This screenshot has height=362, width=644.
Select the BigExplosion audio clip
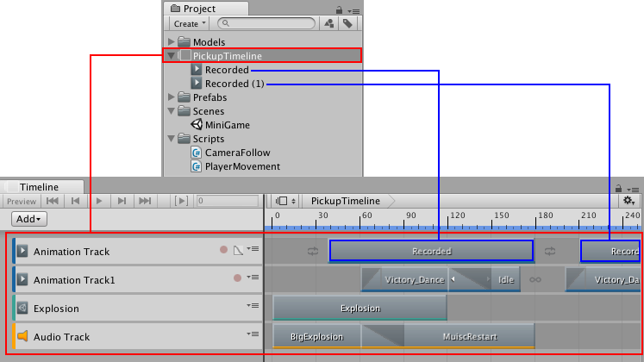316,336
